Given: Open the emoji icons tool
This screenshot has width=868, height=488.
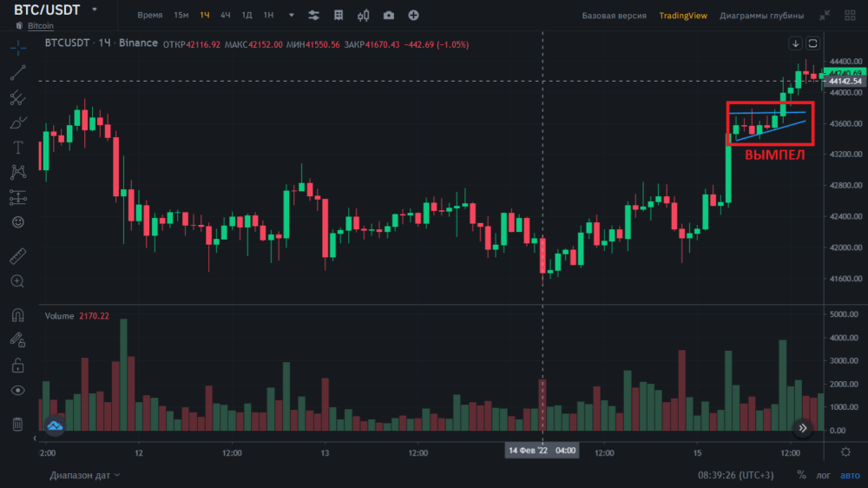Looking at the screenshot, I should click(17, 222).
